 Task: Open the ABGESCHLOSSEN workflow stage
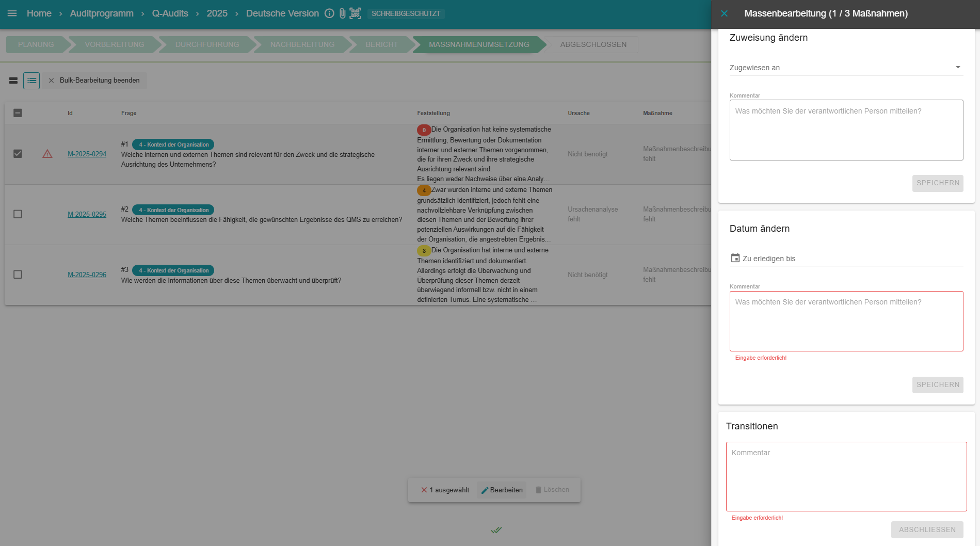(x=593, y=44)
